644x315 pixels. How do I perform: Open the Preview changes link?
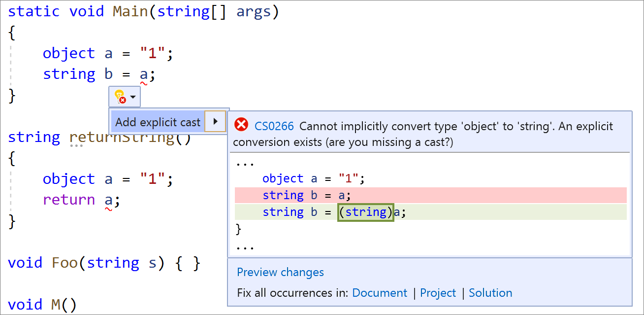[x=280, y=272]
